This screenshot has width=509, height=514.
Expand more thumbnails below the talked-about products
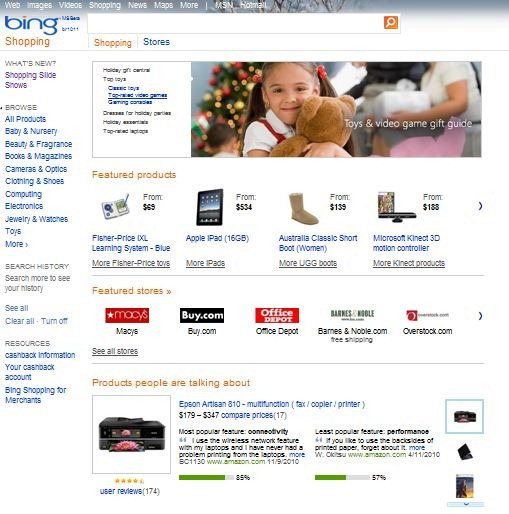point(465,504)
